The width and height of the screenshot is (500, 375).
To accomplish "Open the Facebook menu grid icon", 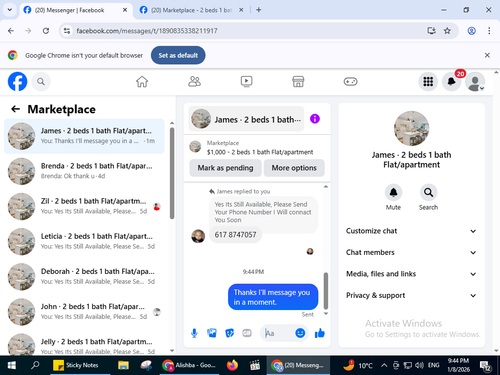I will [428, 81].
